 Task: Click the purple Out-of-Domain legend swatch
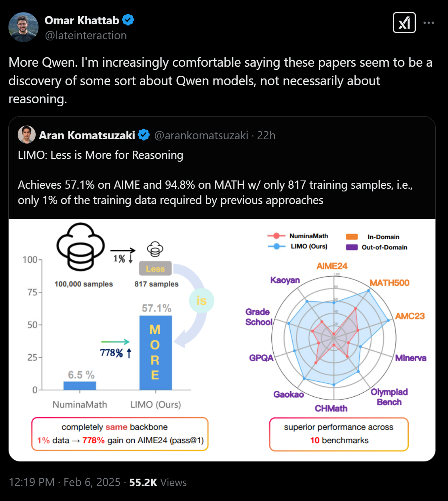coord(352,247)
